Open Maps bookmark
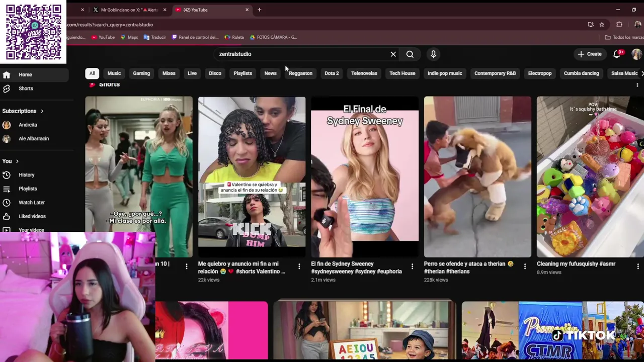Image resolution: width=644 pixels, height=362 pixels. [129, 37]
